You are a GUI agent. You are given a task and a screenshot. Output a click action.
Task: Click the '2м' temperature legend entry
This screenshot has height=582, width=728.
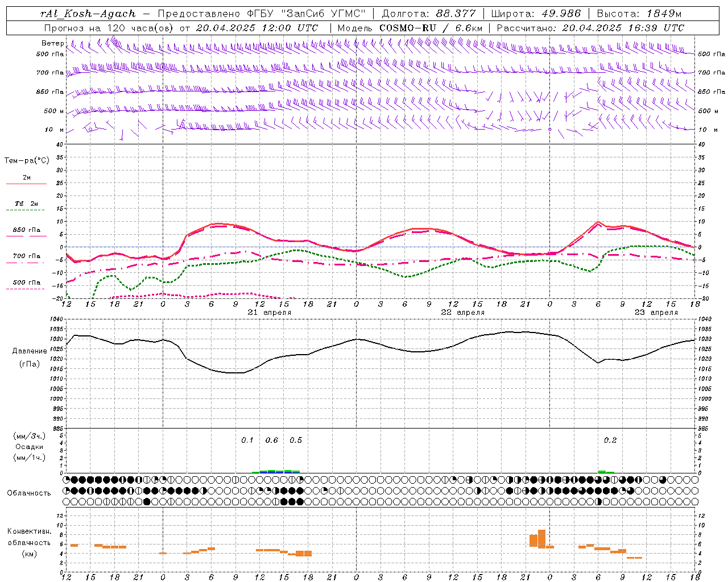click(27, 177)
